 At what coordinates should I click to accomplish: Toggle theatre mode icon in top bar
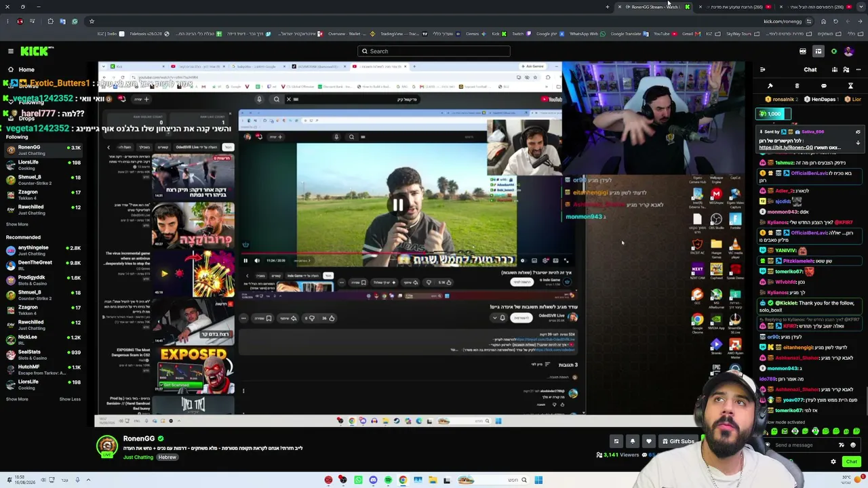[x=803, y=52]
